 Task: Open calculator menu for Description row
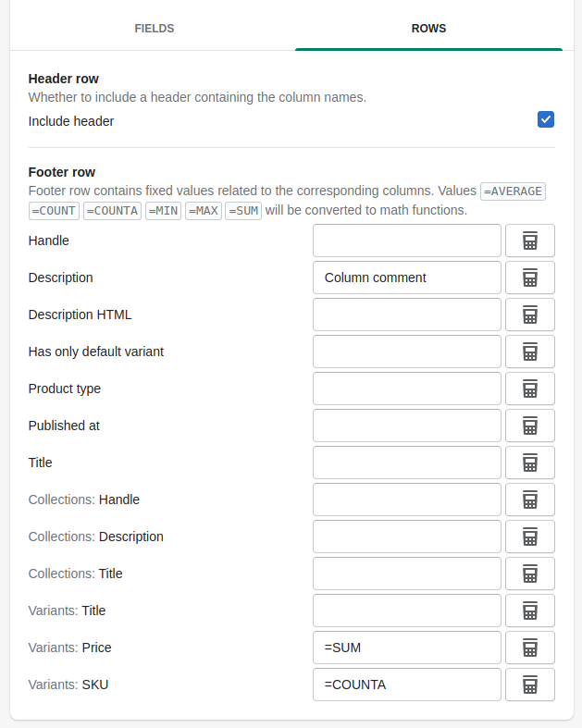tap(530, 278)
